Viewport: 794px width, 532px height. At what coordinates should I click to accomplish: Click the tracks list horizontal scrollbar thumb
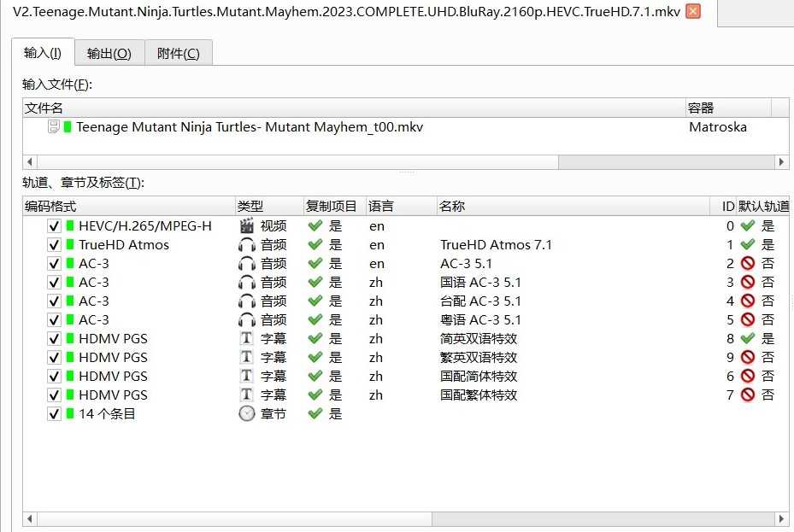click(234, 519)
